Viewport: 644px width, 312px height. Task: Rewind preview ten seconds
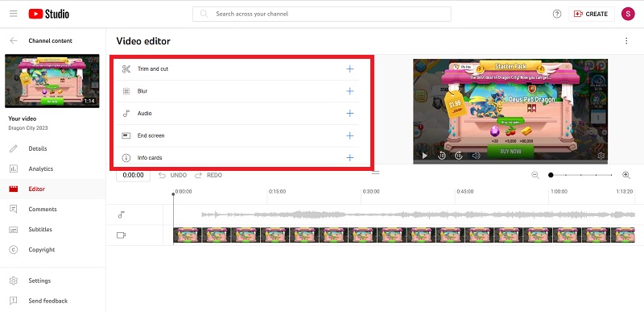tap(442, 156)
